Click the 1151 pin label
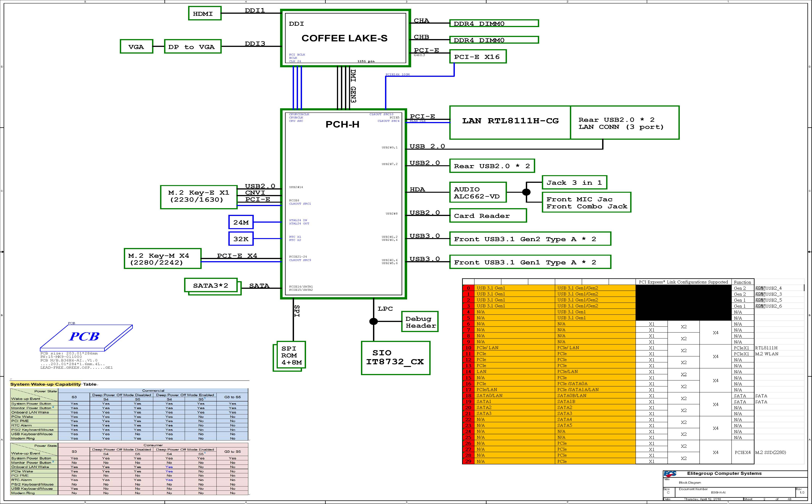The width and height of the screenshot is (812, 504). (366, 61)
